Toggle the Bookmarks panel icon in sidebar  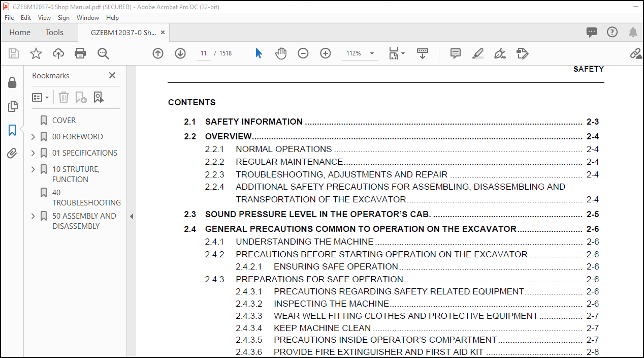coord(12,130)
